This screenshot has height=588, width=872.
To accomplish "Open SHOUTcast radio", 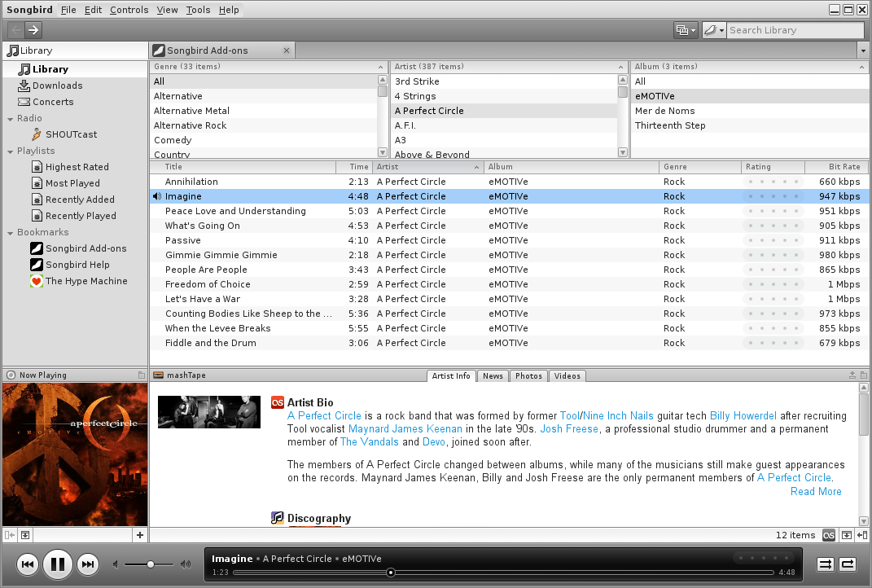I will 64,134.
